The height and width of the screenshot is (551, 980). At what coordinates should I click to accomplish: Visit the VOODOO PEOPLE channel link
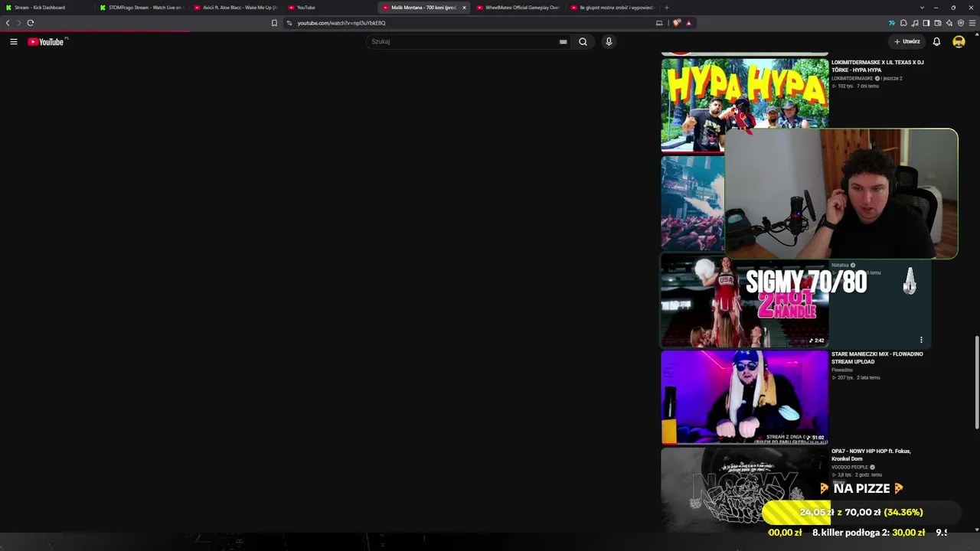coord(850,467)
